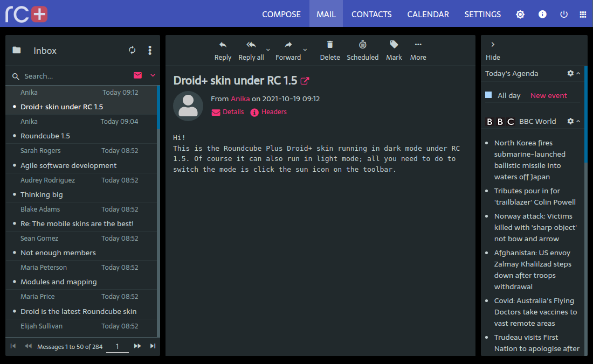Click the Mark tag icon
The height and width of the screenshot is (364, 593).
pyautogui.click(x=394, y=45)
